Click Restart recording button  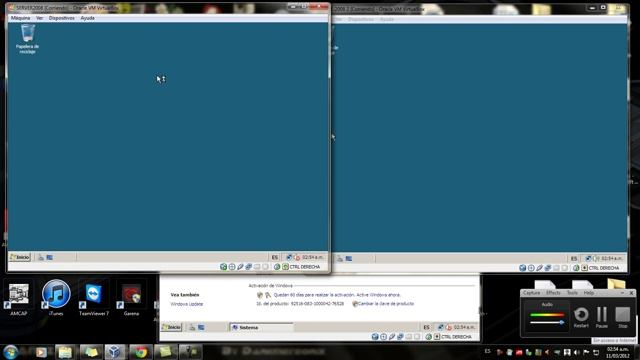[581, 318]
